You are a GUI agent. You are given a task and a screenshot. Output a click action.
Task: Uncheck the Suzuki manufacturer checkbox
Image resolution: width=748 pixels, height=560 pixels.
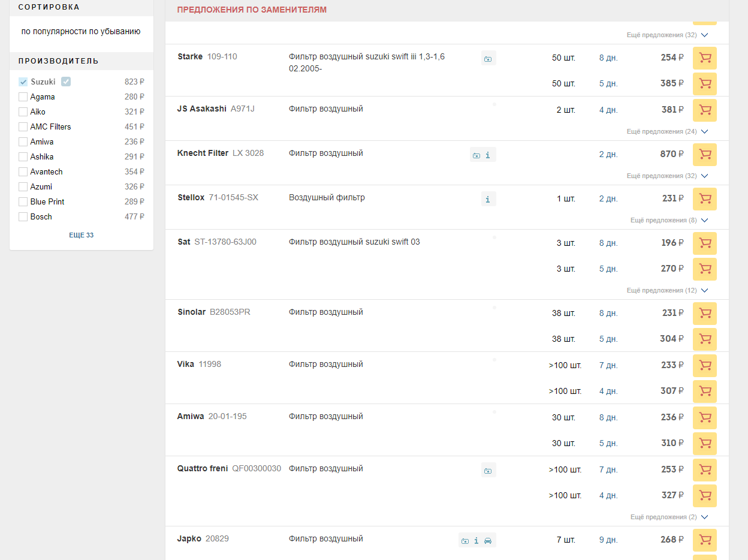[x=23, y=82]
